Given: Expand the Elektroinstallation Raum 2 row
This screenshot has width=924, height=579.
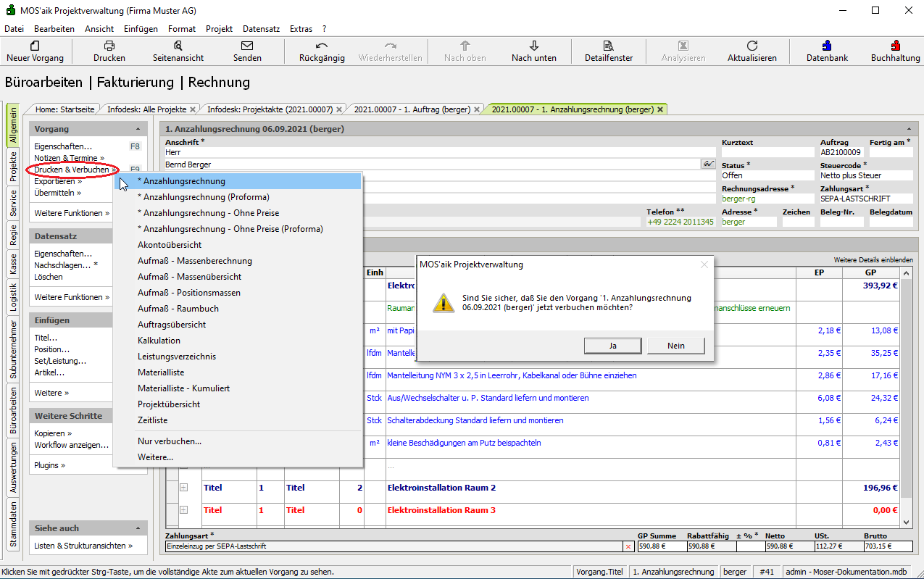Looking at the screenshot, I should 184,488.
